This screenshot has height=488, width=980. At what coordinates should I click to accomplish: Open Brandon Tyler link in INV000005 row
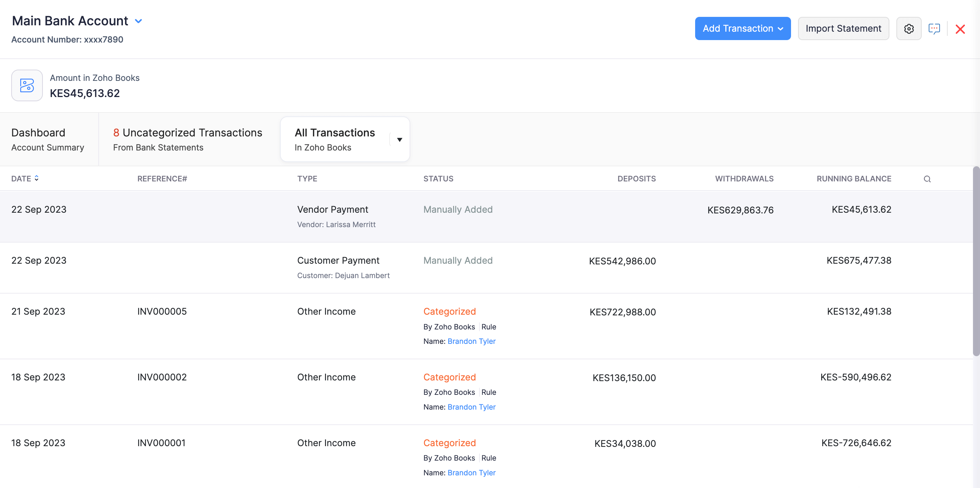pyautogui.click(x=471, y=341)
